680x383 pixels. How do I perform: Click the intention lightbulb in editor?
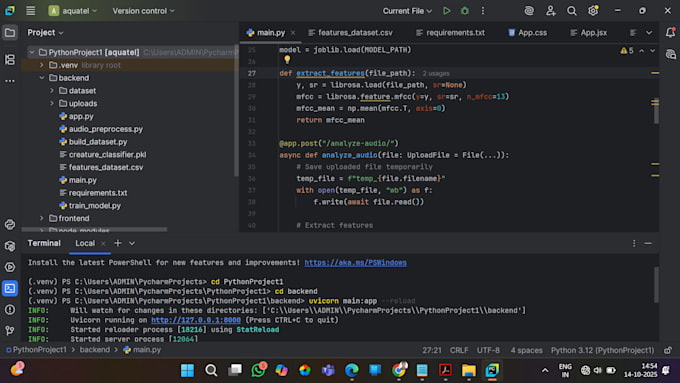click(x=287, y=60)
